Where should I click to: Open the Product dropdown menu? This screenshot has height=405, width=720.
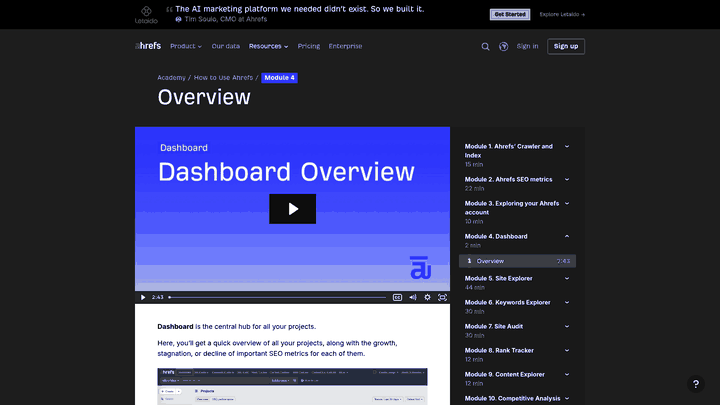(x=186, y=46)
